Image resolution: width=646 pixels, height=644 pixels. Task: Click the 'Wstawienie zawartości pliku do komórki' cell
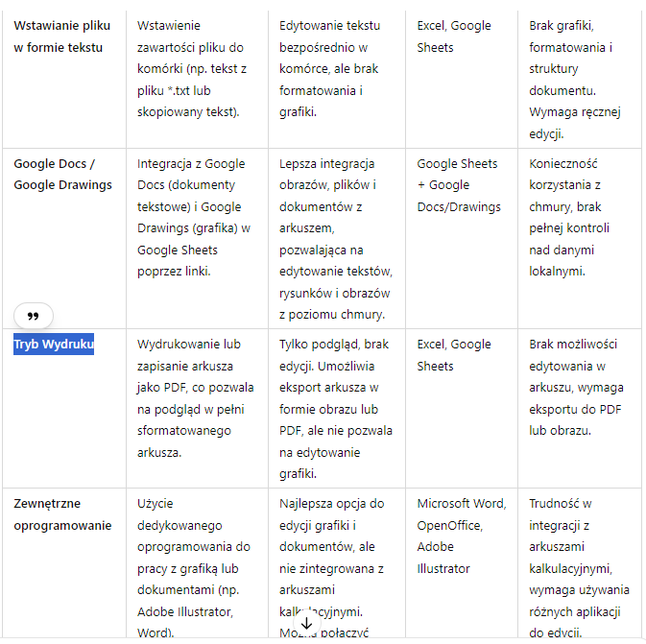pyautogui.click(x=195, y=69)
